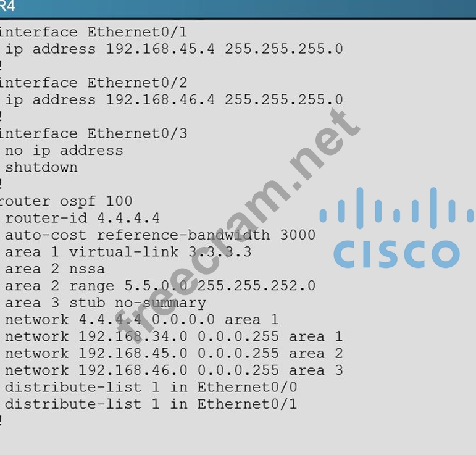Click the "shutdown" command line

click(x=41, y=167)
